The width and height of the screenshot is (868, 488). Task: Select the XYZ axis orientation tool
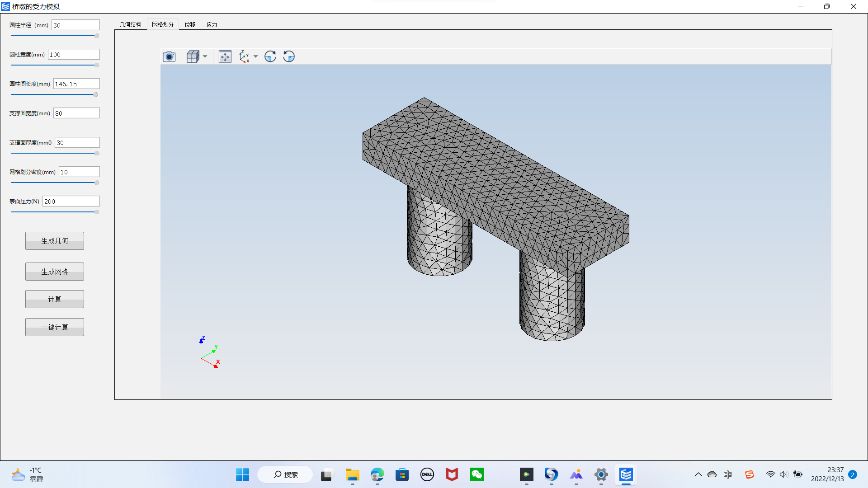tap(245, 56)
